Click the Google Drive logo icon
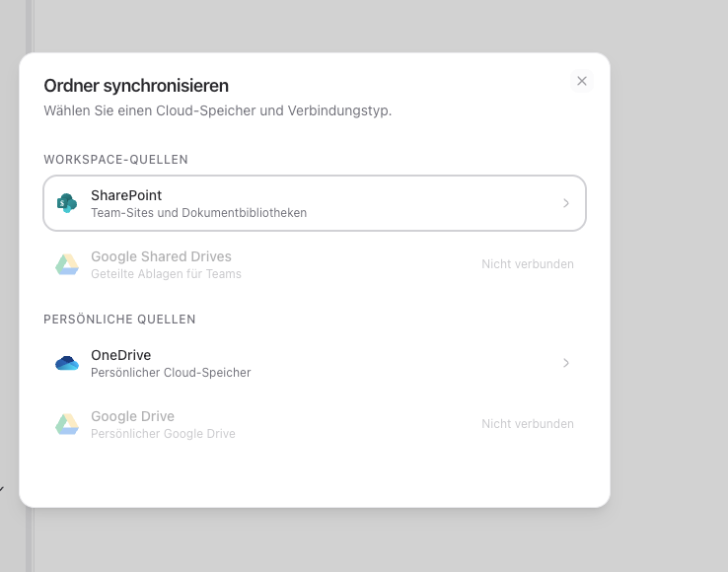This screenshot has width=728, height=572. (67, 424)
